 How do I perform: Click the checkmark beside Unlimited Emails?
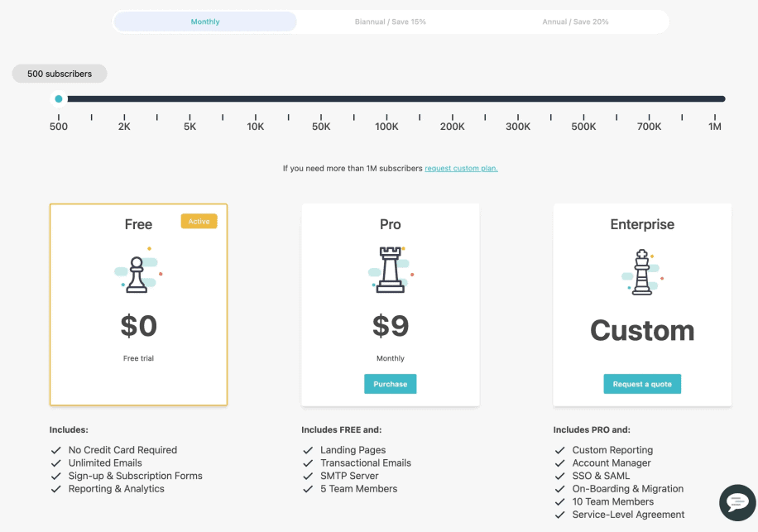(x=56, y=463)
